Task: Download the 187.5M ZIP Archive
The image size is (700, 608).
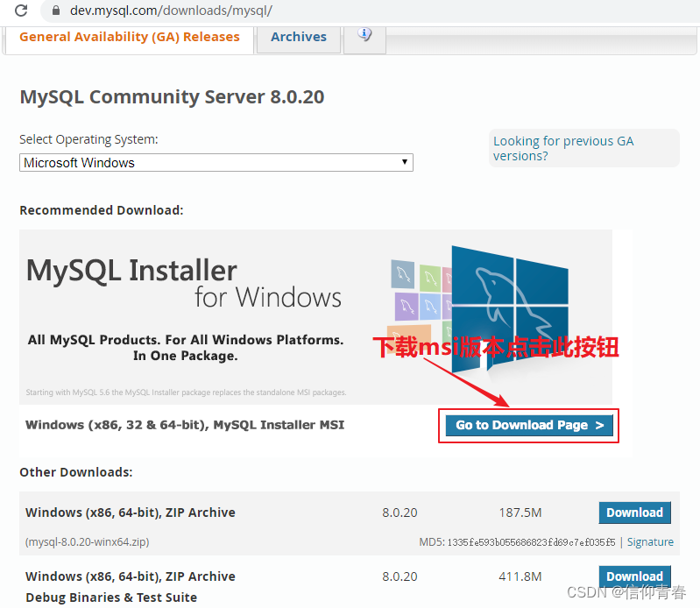Action: (634, 513)
